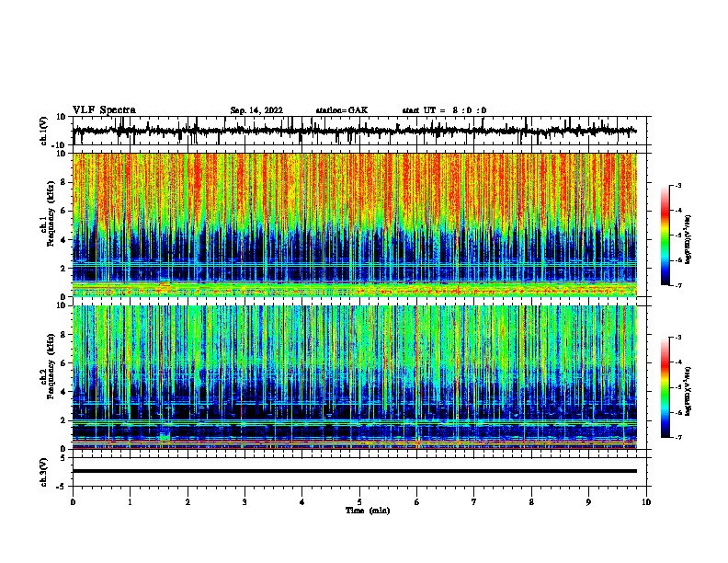Viewport: 728px width, 563px height.
Task: Click the 'Time (min)' axis label
Action: pyautogui.click(x=368, y=511)
